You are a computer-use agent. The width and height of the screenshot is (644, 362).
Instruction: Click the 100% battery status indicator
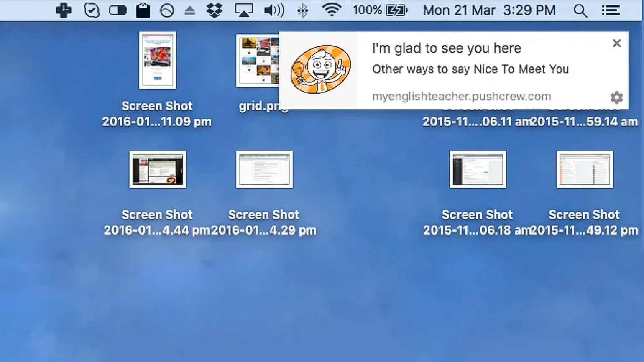[x=380, y=10]
